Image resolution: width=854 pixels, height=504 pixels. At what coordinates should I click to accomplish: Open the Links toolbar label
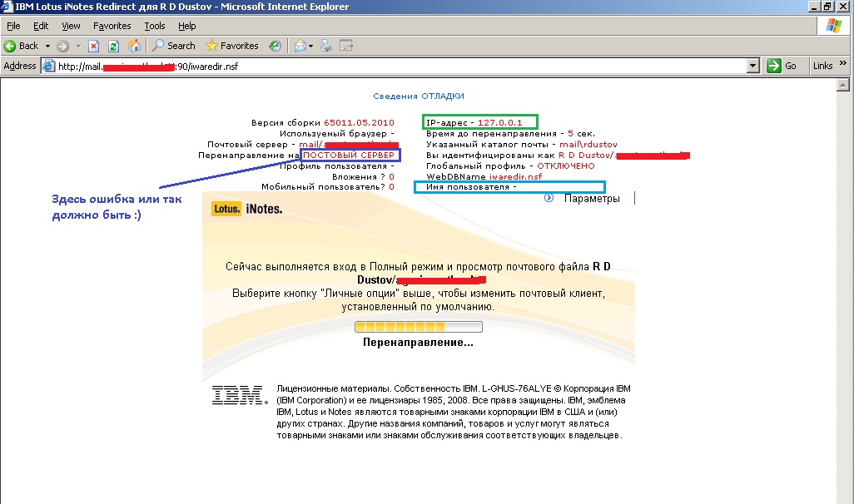coord(822,66)
